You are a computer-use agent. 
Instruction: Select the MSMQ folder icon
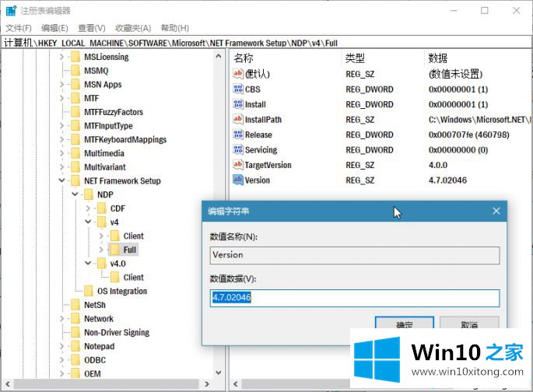(75, 70)
